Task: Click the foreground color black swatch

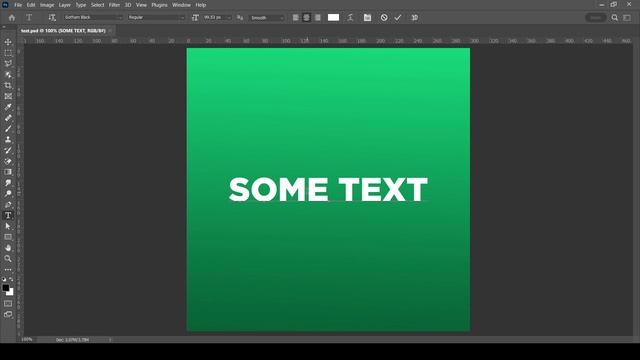Action: point(6,288)
